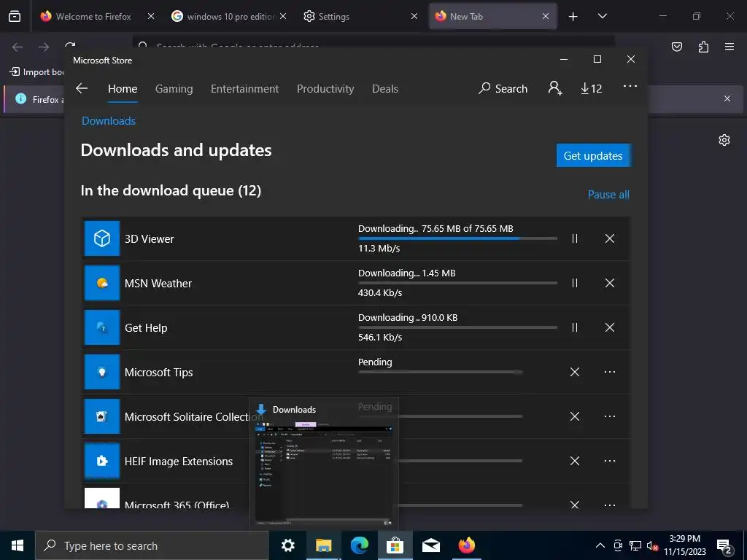The height and width of the screenshot is (560, 747).
Task: Open more options for Microsoft Solitaire Collection
Action: pyautogui.click(x=610, y=416)
